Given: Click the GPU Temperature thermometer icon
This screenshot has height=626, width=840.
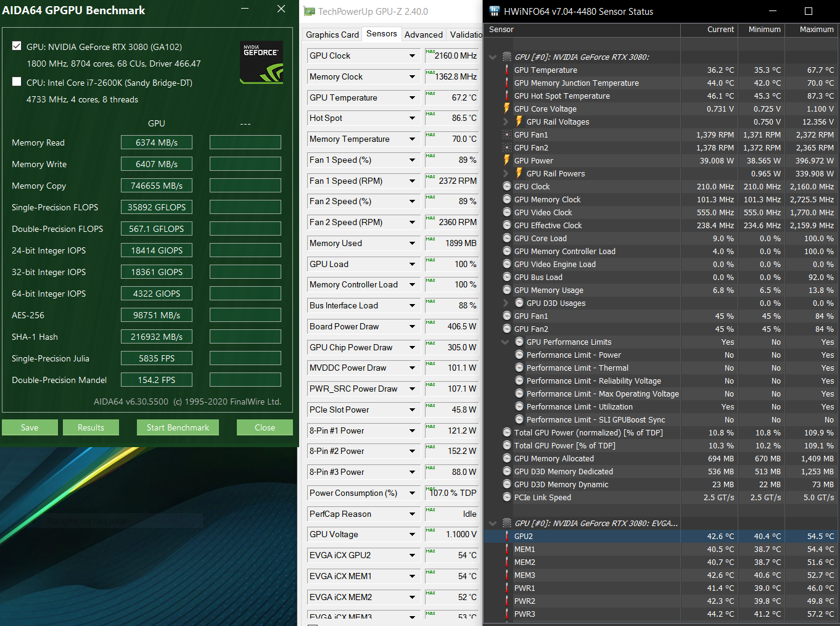Looking at the screenshot, I should 507,70.
